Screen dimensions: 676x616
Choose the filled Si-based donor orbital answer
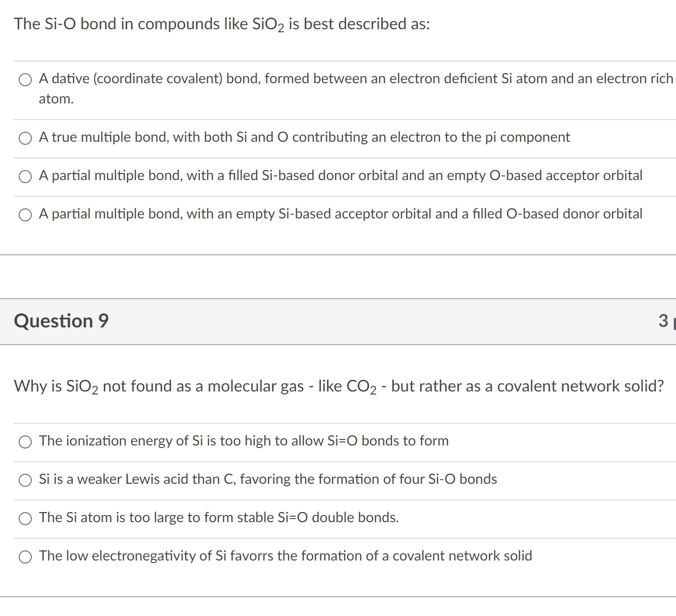click(25, 176)
